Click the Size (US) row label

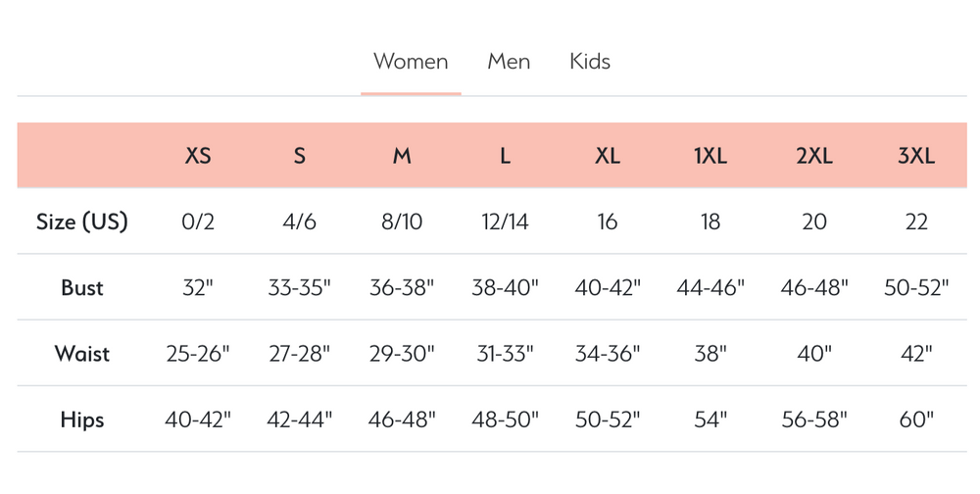coord(82,222)
